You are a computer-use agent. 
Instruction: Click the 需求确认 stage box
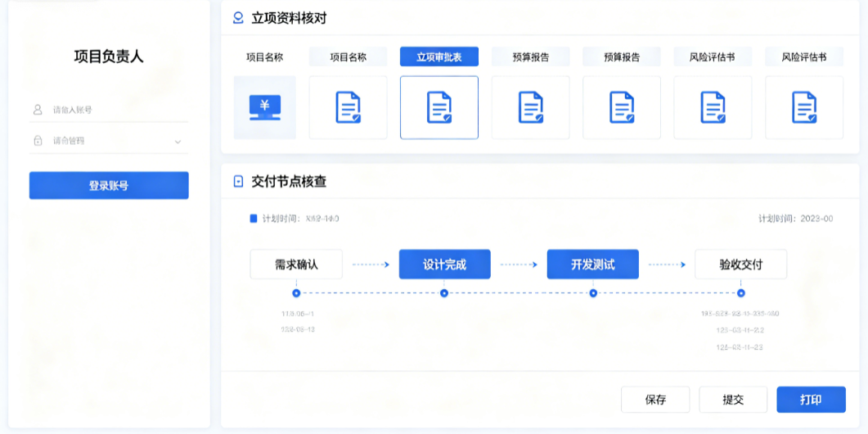[296, 264]
